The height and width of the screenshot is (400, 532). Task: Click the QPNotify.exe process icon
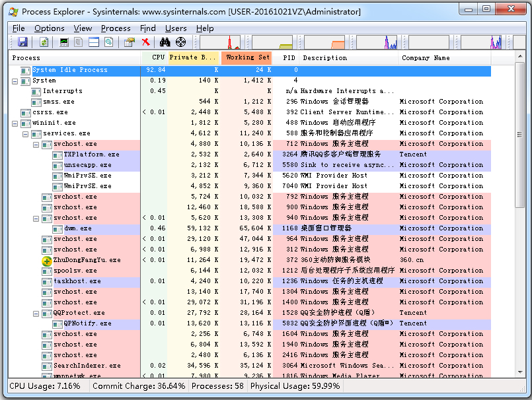coord(57,324)
